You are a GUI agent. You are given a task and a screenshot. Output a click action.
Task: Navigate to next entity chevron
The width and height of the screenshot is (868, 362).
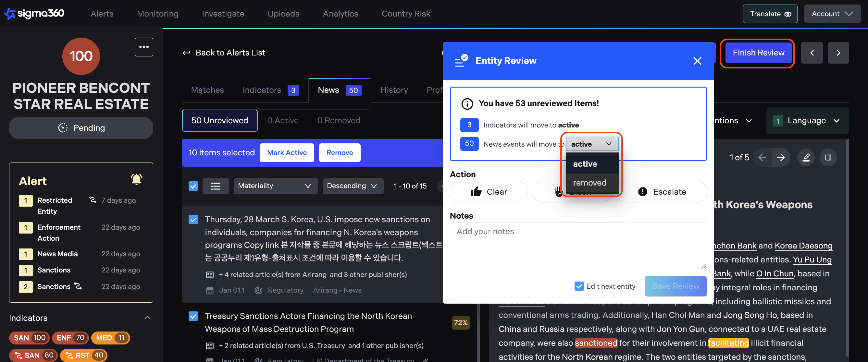click(838, 53)
